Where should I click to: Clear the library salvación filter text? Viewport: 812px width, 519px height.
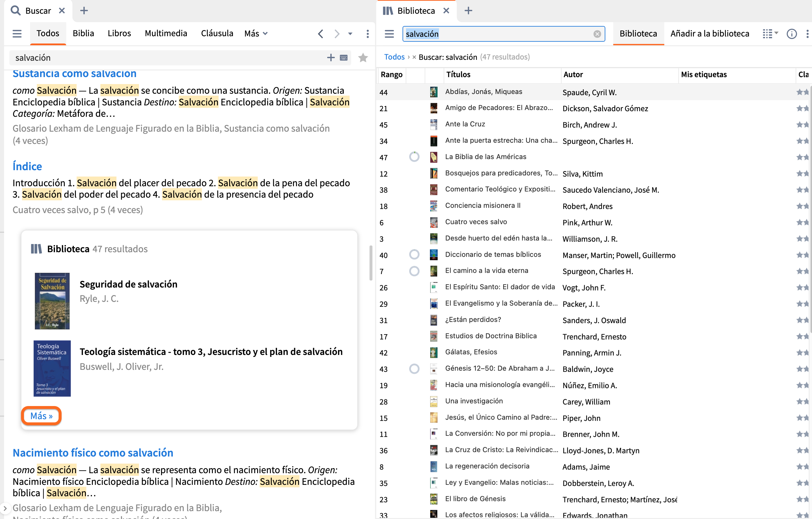597,34
